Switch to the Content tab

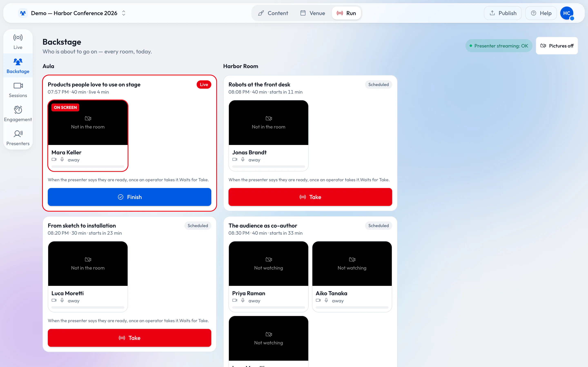[273, 13]
